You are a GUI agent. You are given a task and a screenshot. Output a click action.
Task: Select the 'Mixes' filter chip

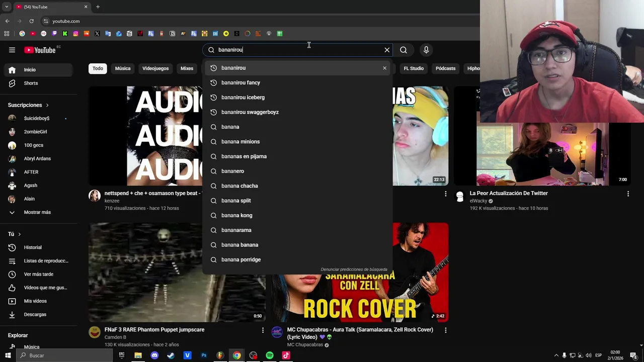pos(187,68)
